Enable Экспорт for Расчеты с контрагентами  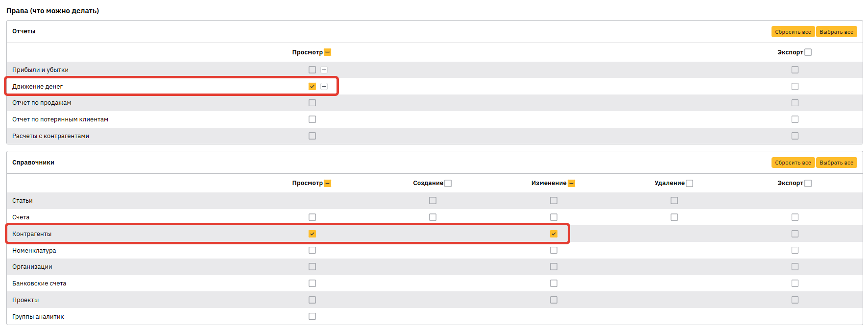tap(795, 136)
